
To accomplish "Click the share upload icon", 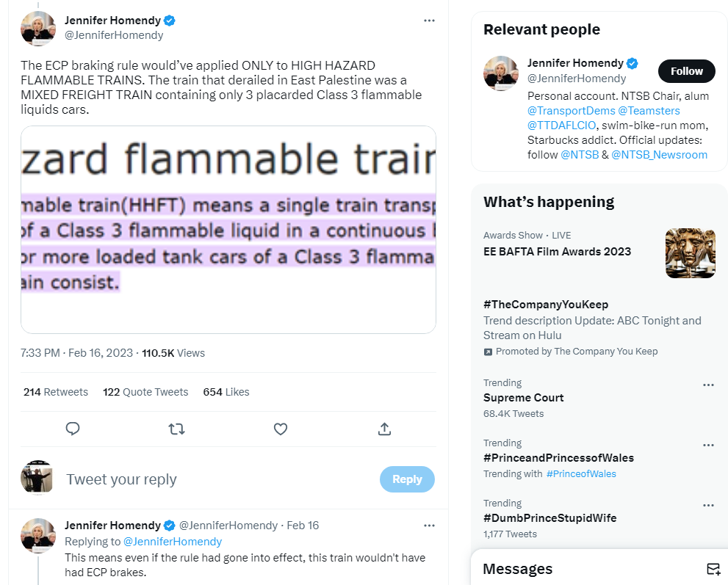I will point(383,429).
